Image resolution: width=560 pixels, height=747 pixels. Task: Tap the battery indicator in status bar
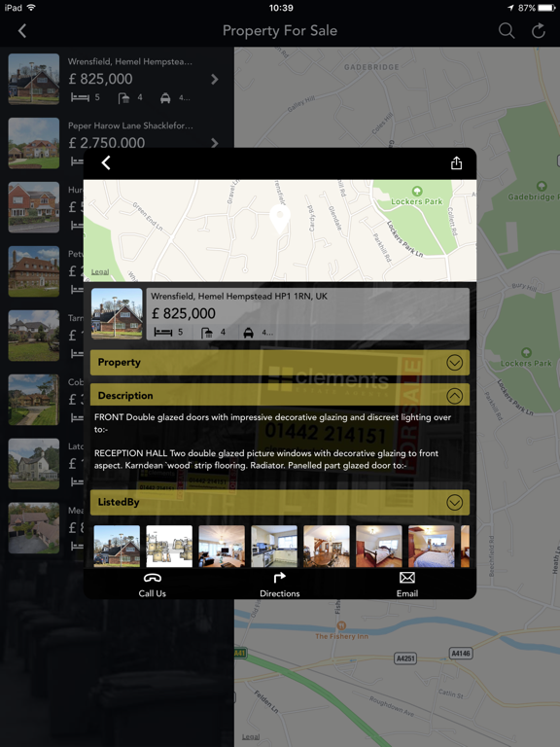click(546, 8)
